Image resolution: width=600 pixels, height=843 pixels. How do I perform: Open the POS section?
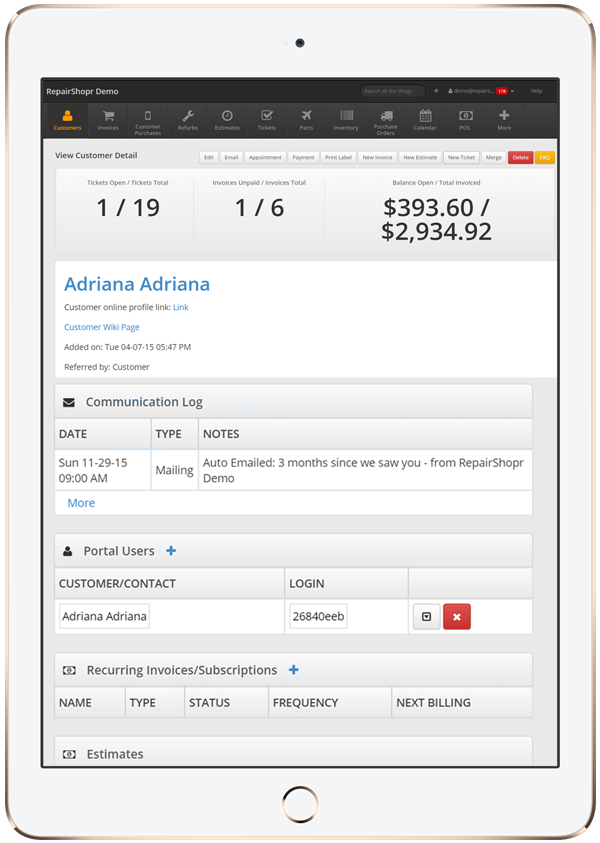click(465, 120)
